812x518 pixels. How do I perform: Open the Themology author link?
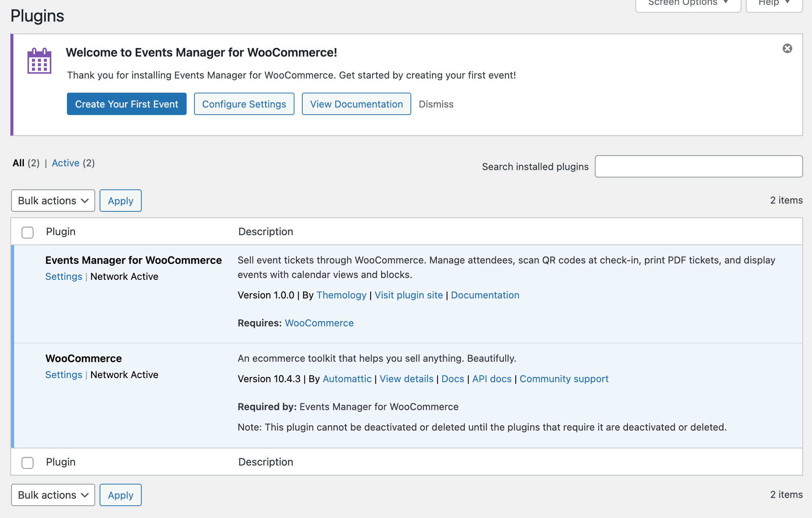point(341,295)
